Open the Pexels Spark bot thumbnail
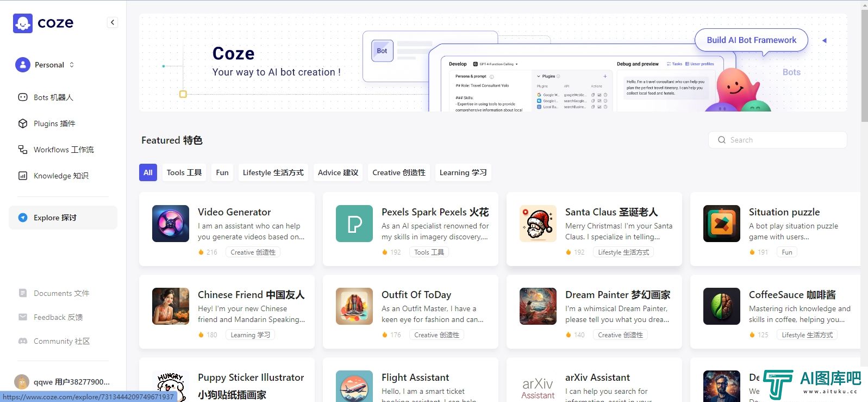868x402 pixels. coord(354,224)
